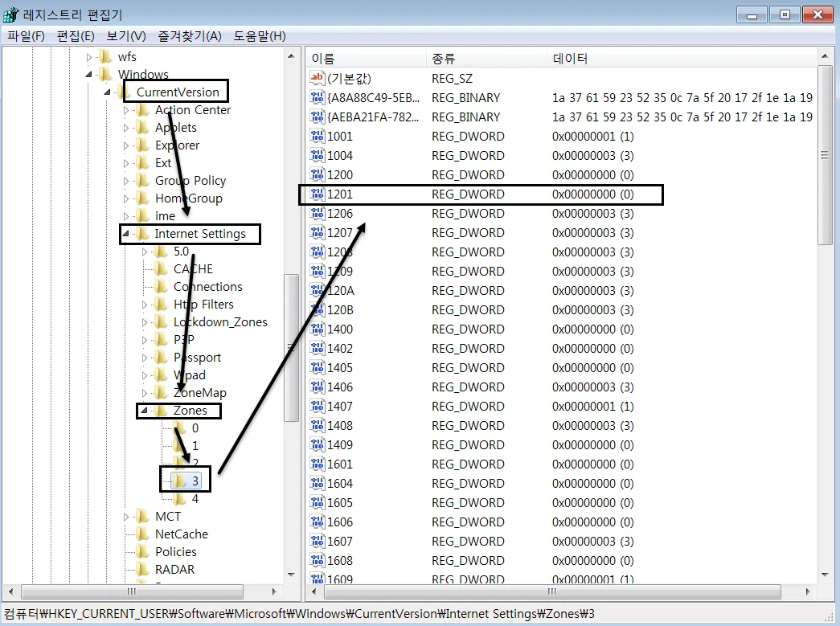The width and height of the screenshot is (840, 626).
Task: Select the RADAR key
Action: point(174,569)
